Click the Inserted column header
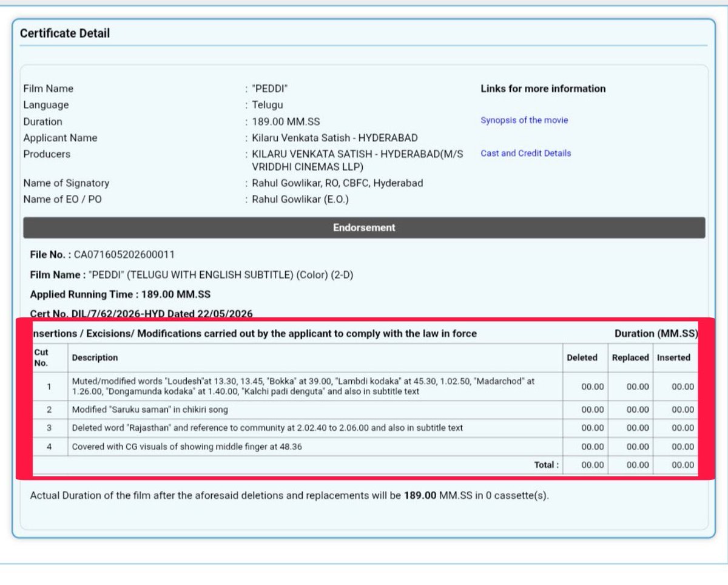The image size is (728, 585). (673, 357)
